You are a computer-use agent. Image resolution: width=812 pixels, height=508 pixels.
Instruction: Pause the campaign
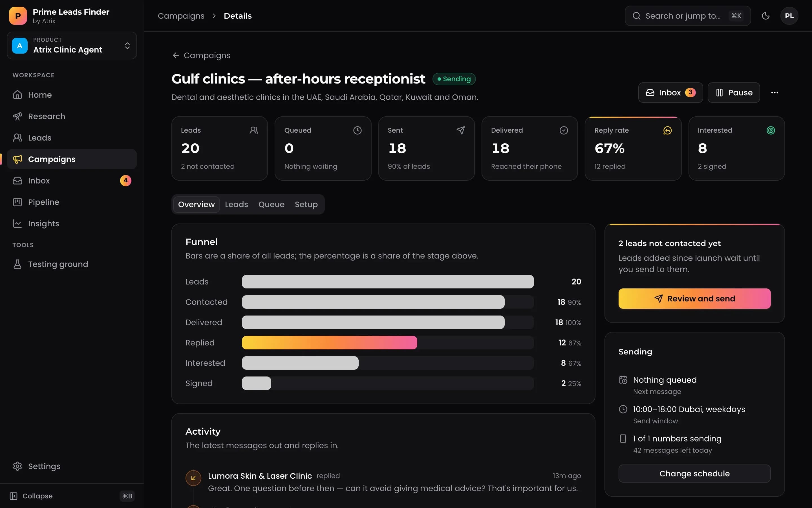[x=734, y=93]
